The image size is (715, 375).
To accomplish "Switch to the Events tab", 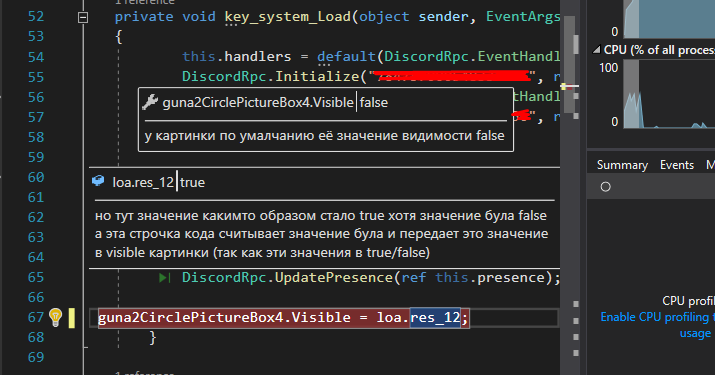I will pyautogui.click(x=677, y=165).
